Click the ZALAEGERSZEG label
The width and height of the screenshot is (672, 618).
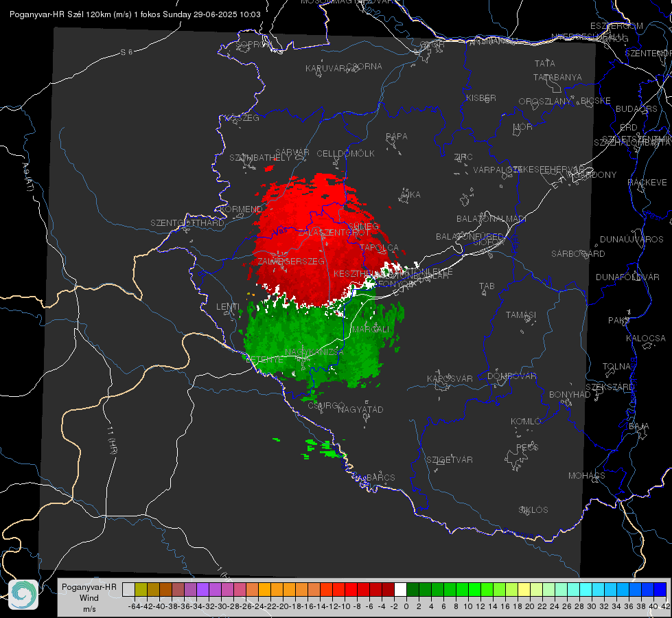pos(290,261)
